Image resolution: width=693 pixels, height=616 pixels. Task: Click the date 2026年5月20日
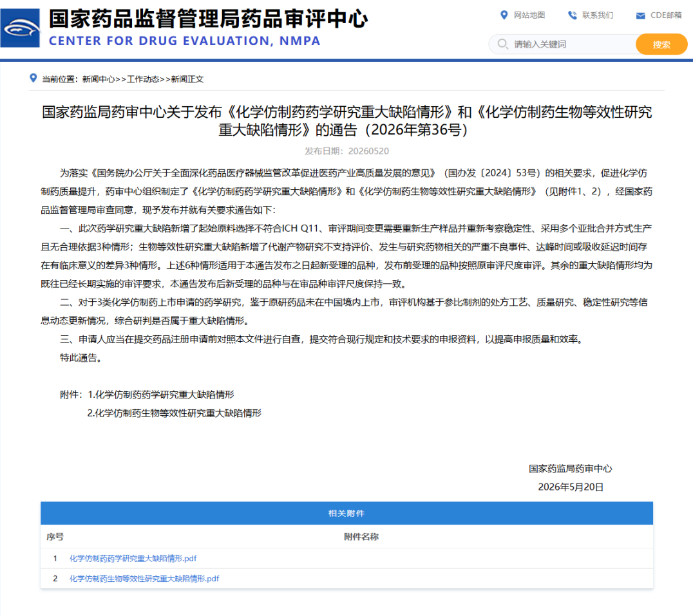pos(571,487)
